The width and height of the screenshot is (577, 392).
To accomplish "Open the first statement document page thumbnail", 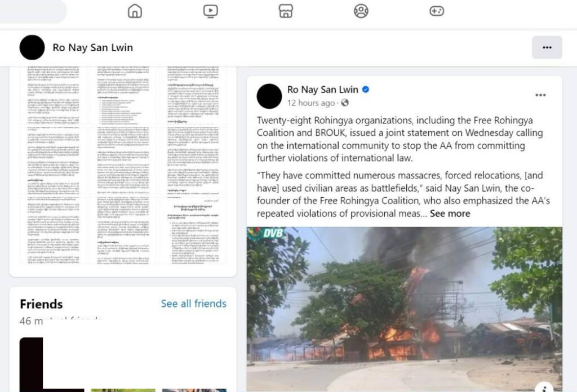I will pyautogui.click(x=52, y=95).
